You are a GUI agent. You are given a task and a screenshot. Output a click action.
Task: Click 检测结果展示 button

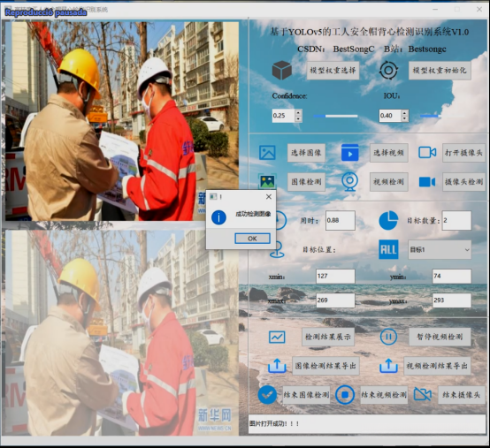pyautogui.click(x=328, y=337)
